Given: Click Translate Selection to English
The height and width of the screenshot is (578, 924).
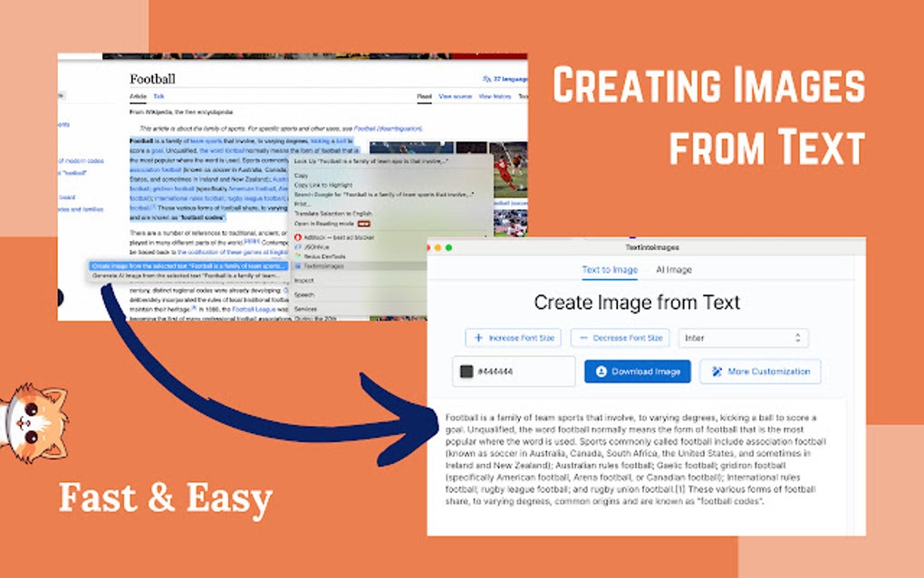Looking at the screenshot, I should coord(332,213).
